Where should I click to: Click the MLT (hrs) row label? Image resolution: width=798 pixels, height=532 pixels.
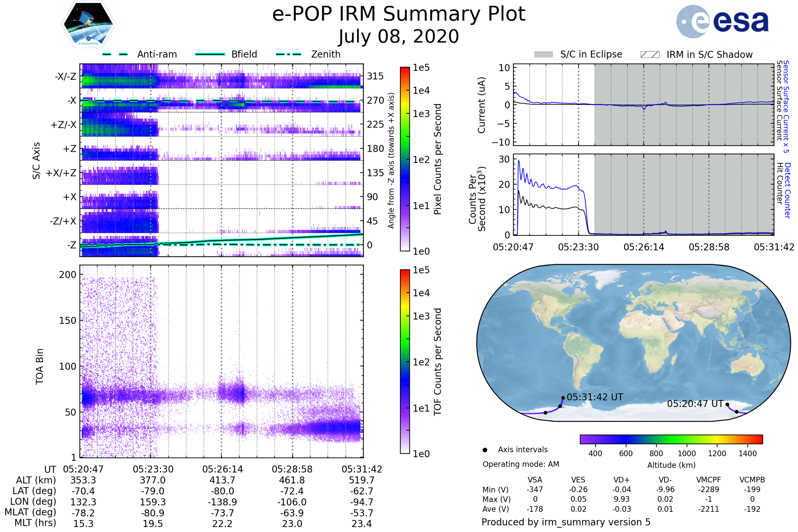[x=35, y=523]
